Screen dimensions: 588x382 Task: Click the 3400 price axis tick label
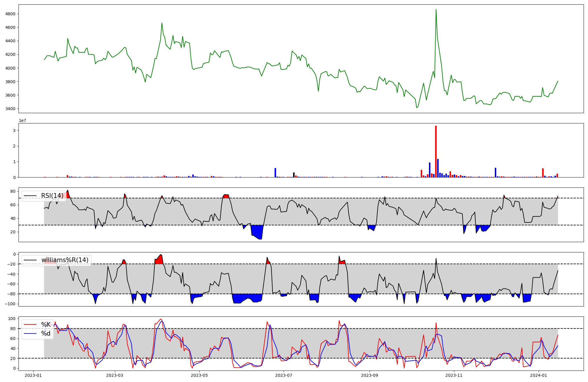coord(10,109)
